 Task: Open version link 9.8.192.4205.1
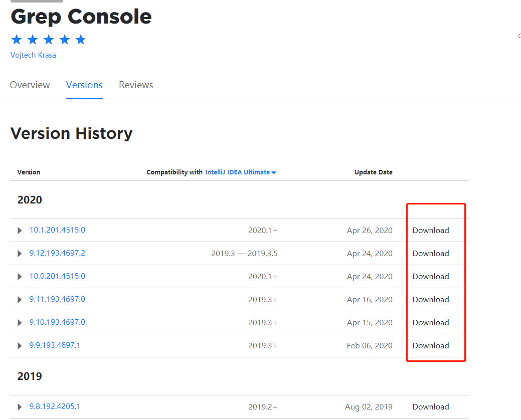55,406
